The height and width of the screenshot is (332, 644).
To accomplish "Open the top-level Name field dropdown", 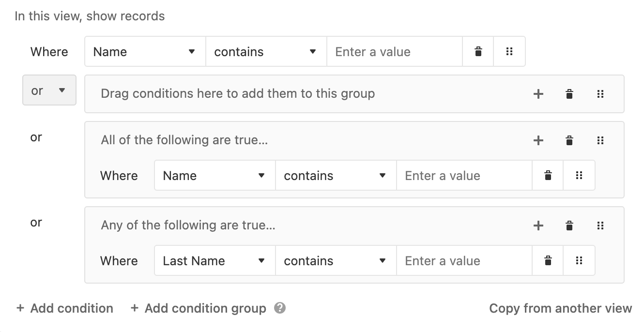I will pyautogui.click(x=145, y=52).
